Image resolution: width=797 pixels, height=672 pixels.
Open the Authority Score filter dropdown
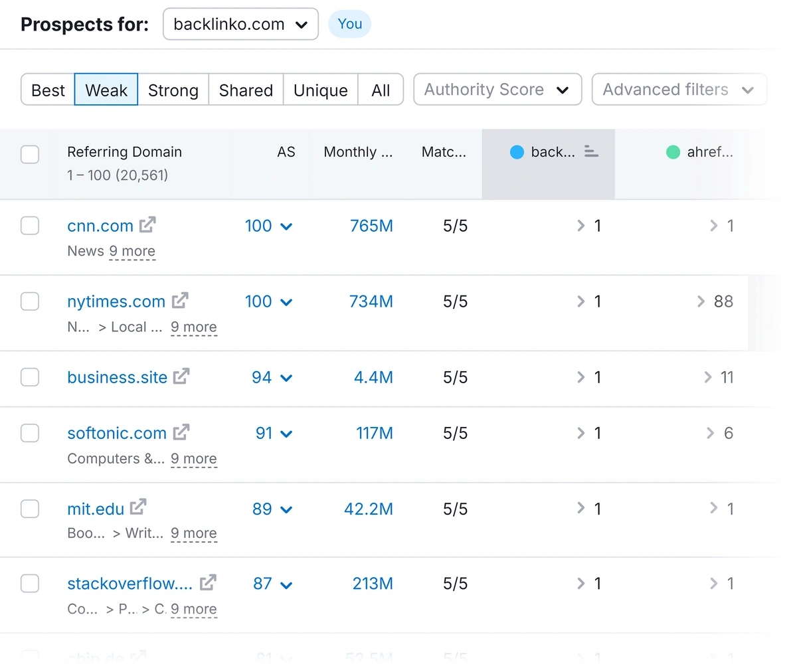[497, 90]
